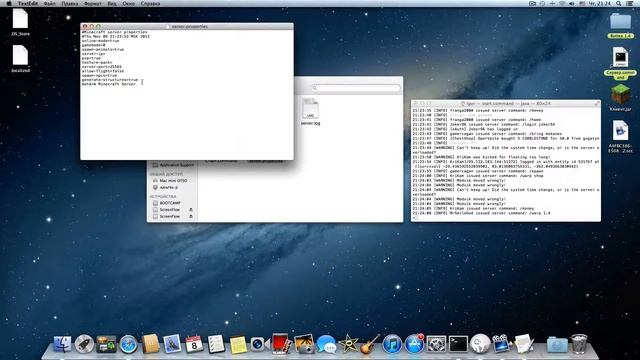
Task: Click 'KriKam was kicked for floating' log line
Action: point(482,157)
